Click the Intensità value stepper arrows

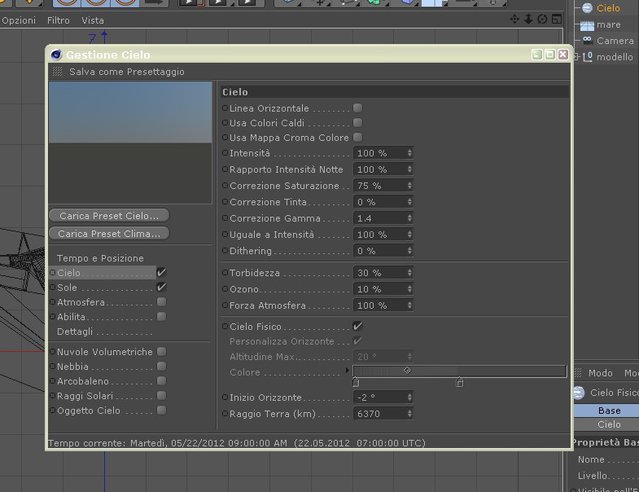click(x=410, y=153)
